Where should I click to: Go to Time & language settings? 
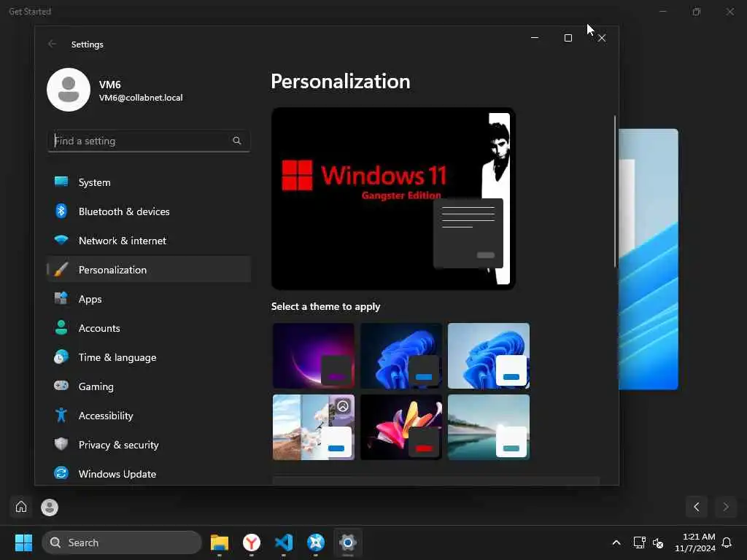pos(149,357)
